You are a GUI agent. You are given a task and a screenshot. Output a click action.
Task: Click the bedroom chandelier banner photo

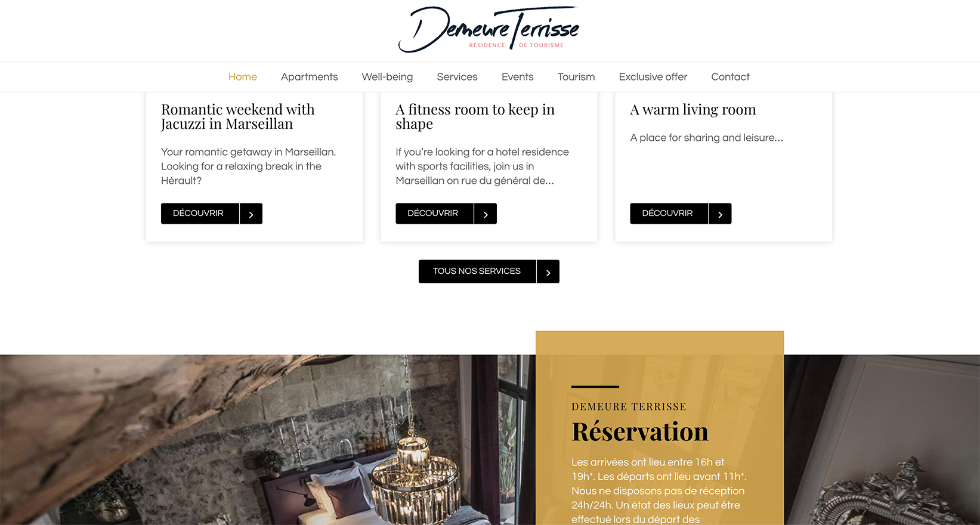pyautogui.click(x=268, y=440)
